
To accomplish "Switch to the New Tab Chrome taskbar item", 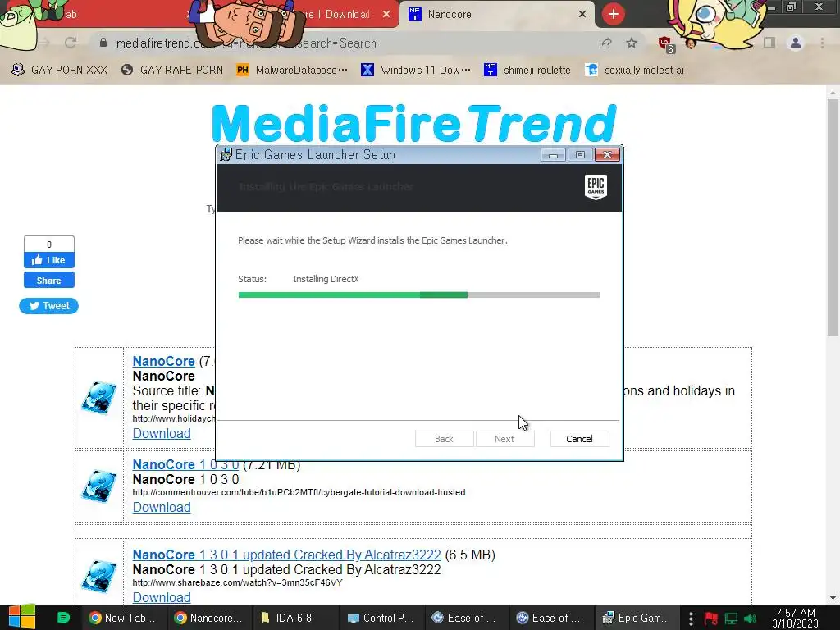I will [x=123, y=618].
